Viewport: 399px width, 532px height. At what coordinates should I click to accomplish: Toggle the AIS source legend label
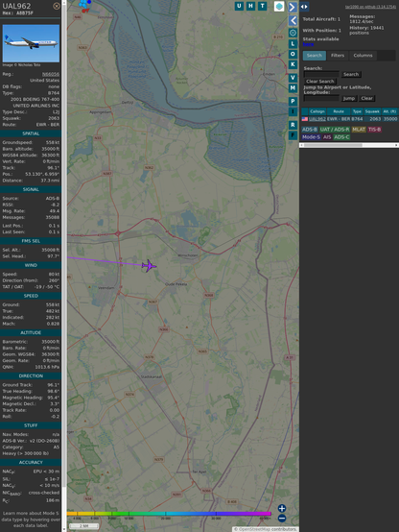[x=327, y=137]
